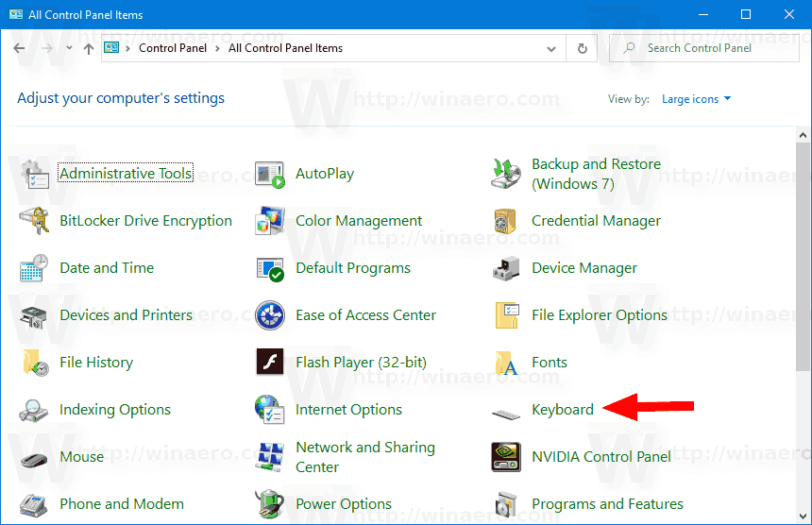Open the Ease of Access Center link
The height and width of the screenshot is (525, 812).
(x=365, y=315)
